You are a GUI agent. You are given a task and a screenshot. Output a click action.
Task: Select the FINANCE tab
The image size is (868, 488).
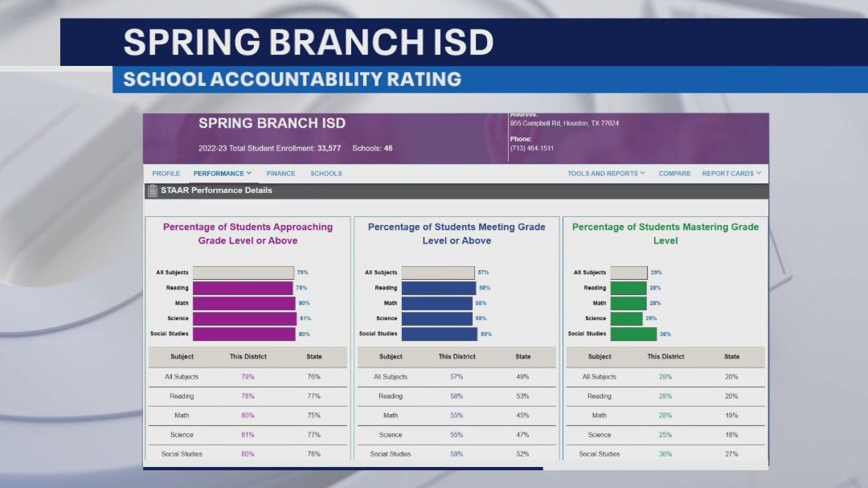(280, 173)
